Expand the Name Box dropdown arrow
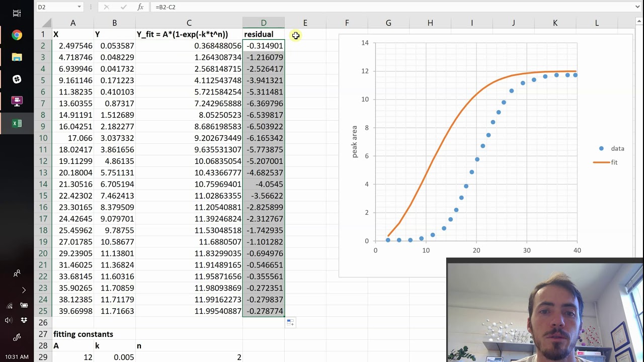 point(79,7)
